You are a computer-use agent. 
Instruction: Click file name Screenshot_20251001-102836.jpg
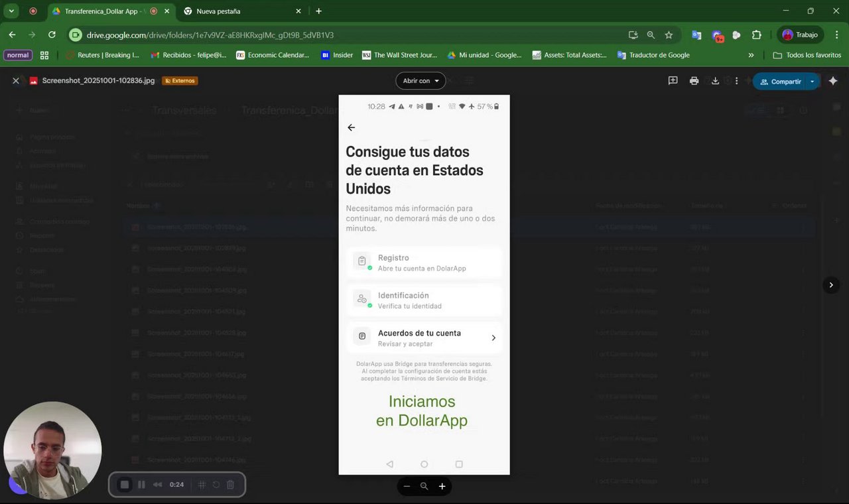pyautogui.click(x=98, y=81)
